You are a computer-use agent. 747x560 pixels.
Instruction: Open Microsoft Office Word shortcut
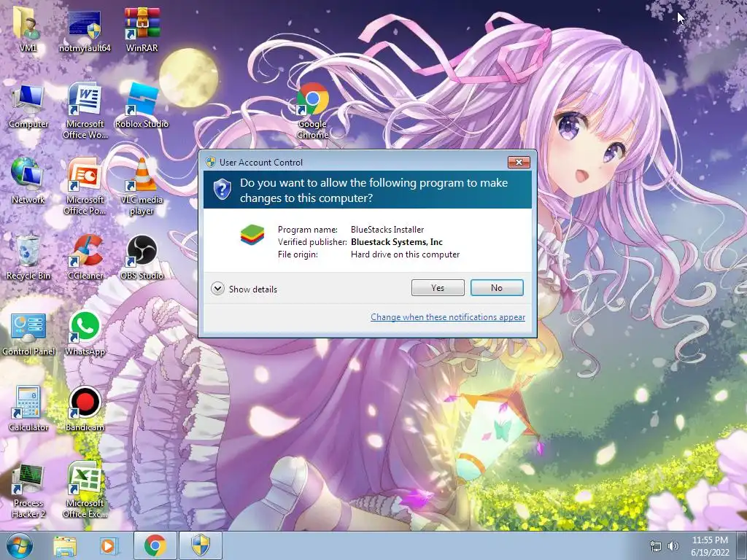(85, 111)
